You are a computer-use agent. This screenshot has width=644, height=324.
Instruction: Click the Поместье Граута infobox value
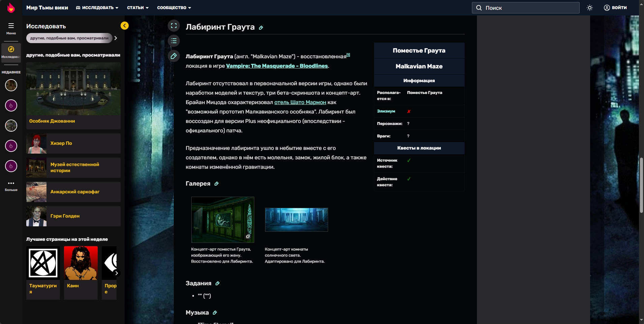[x=425, y=93]
